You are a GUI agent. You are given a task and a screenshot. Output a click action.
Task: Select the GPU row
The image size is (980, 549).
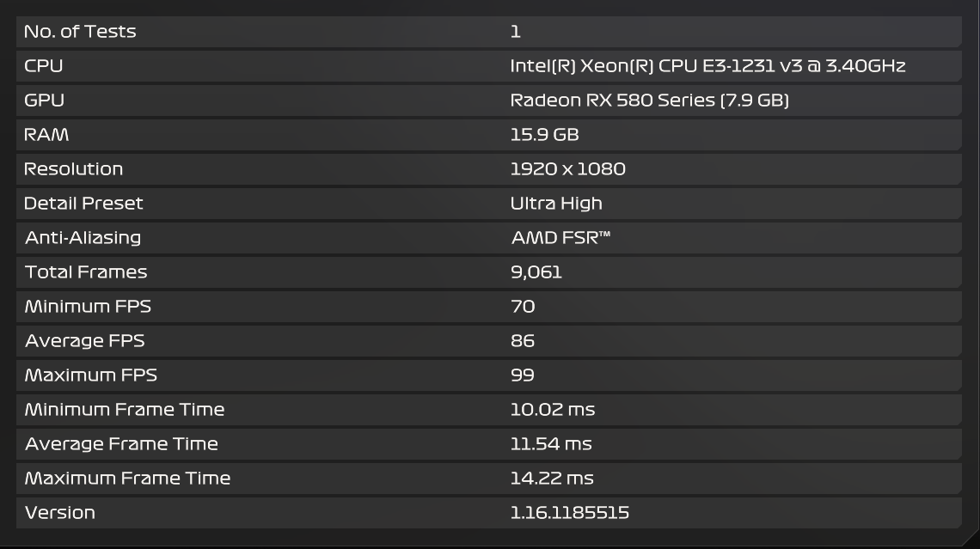489,101
